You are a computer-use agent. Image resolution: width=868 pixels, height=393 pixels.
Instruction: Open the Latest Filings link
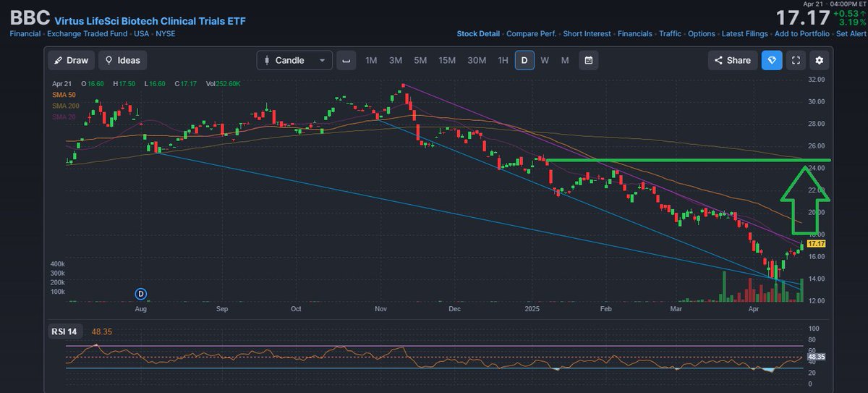coord(744,34)
